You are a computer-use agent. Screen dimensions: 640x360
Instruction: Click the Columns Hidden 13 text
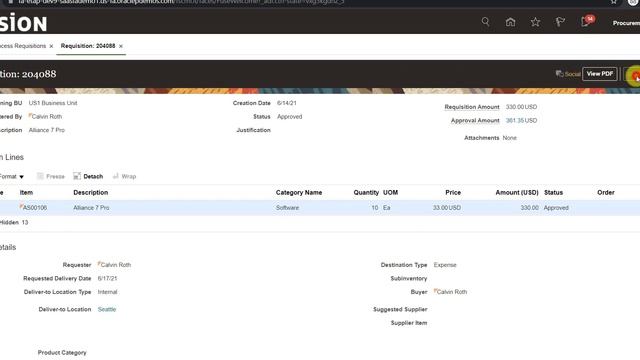14,222
